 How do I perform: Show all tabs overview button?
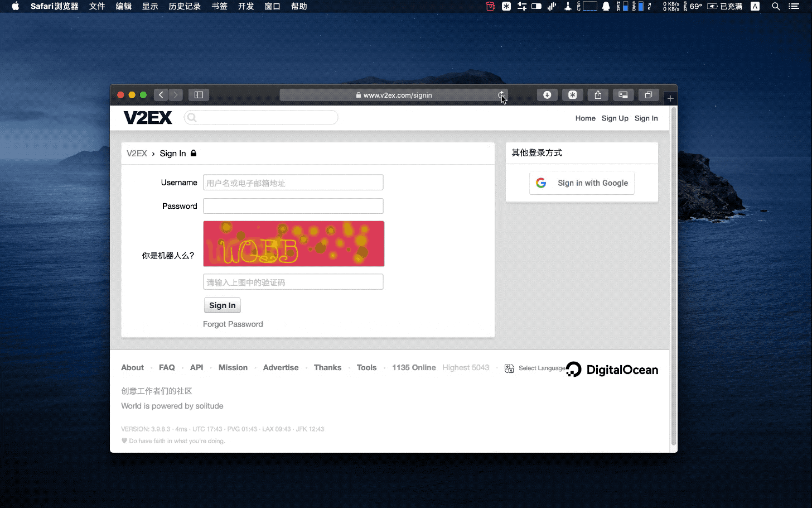(649, 95)
